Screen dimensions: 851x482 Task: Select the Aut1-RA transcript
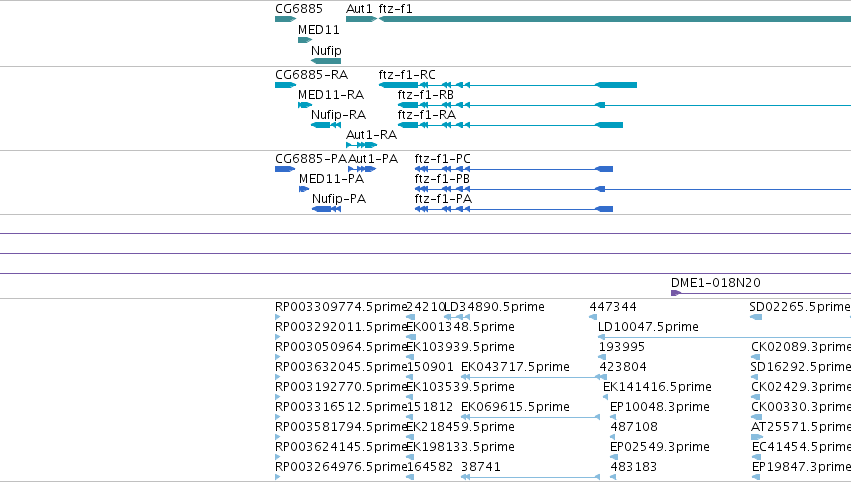coord(361,145)
